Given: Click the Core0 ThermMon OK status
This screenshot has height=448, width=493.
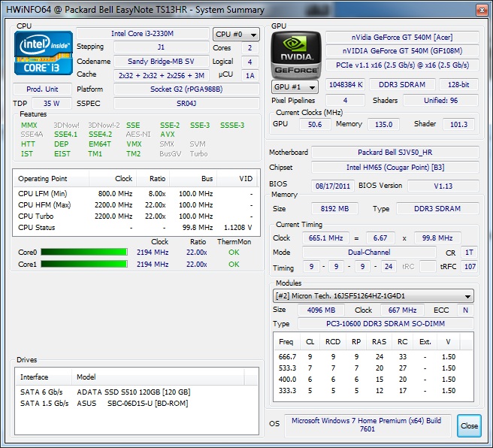Looking at the screenshot, I should coord(234,252).
